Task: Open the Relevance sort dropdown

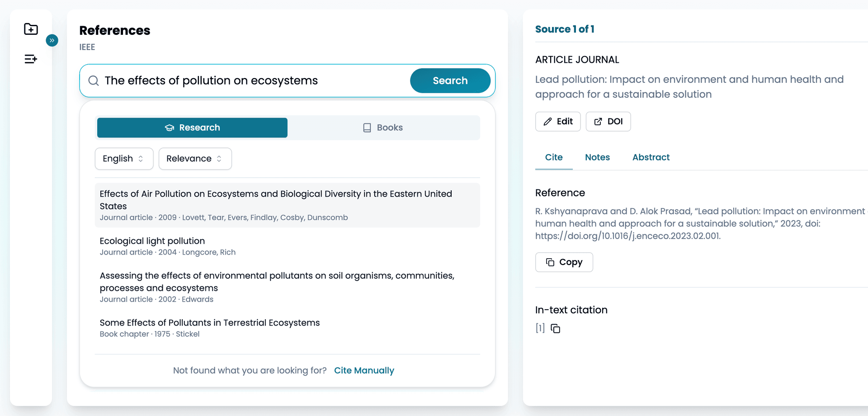Action: (195, 159)
